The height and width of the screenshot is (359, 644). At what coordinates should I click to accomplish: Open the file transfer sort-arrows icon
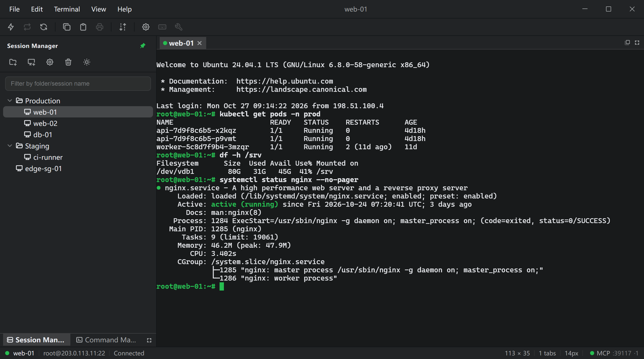(x=123, y=27)
